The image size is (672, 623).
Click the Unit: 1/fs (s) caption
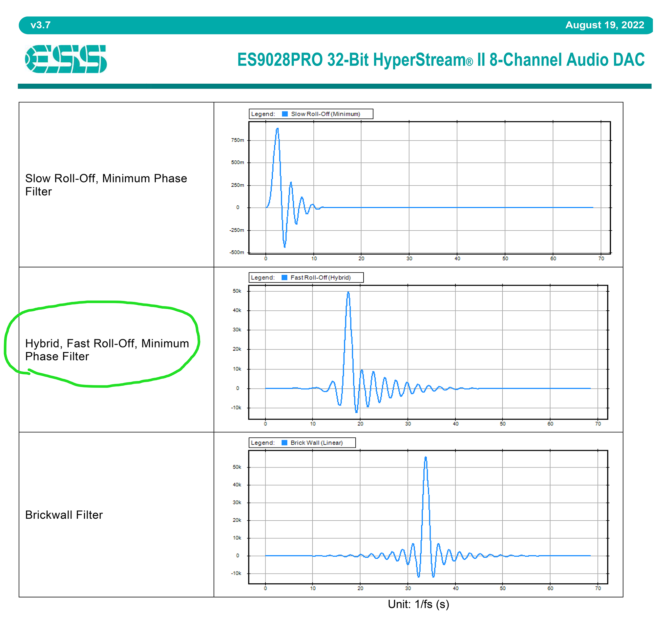pos(418,604)
